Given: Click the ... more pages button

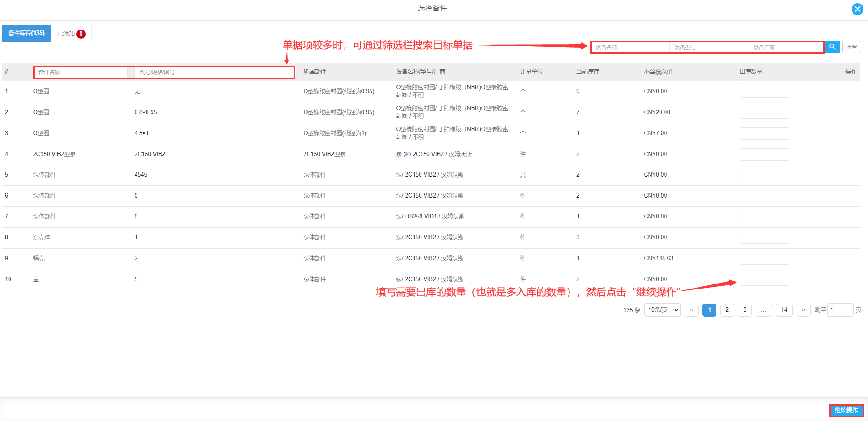Looking at the screenshot, I should (x=763, y=310).
